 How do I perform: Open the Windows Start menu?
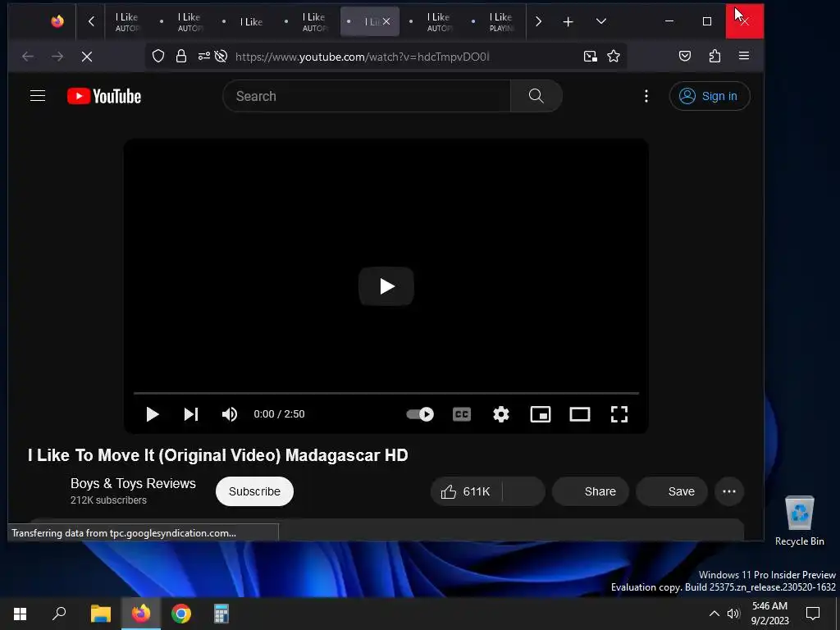[20, 614]
